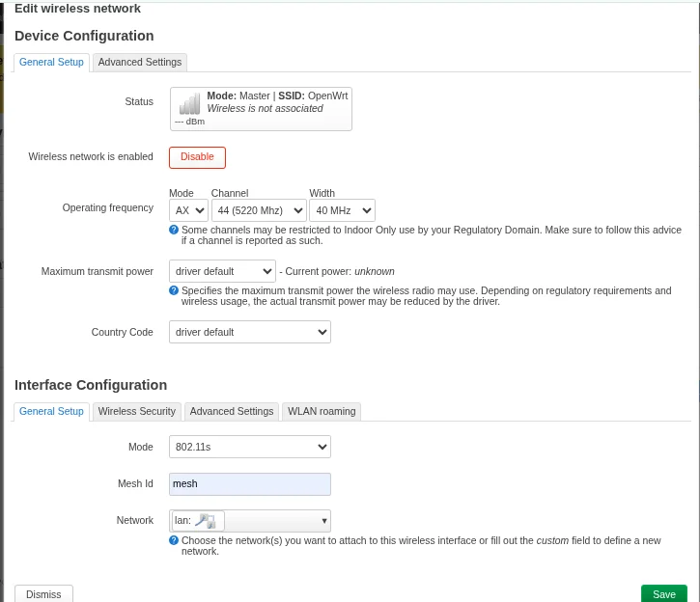Open the interface Mode dropdown showing 802.11s
Viewport: 700px width, 602px height.
coord(250,447)
